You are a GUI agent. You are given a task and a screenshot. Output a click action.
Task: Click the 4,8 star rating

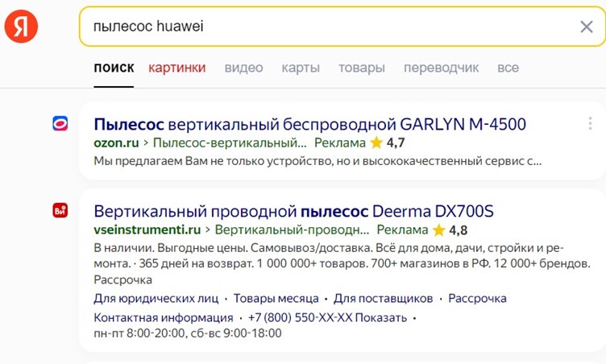[450, 230]
